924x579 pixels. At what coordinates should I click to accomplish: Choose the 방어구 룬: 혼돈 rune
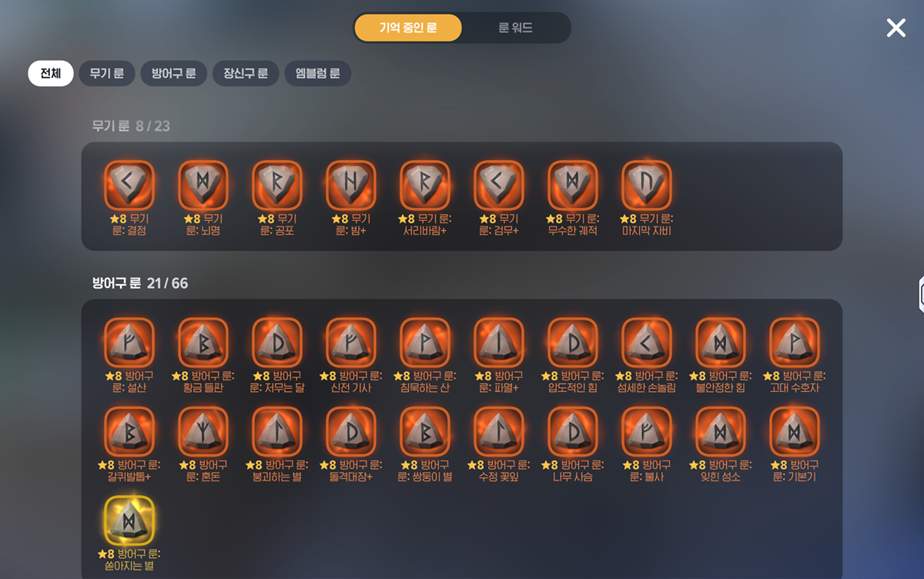(x=203, y=432)
